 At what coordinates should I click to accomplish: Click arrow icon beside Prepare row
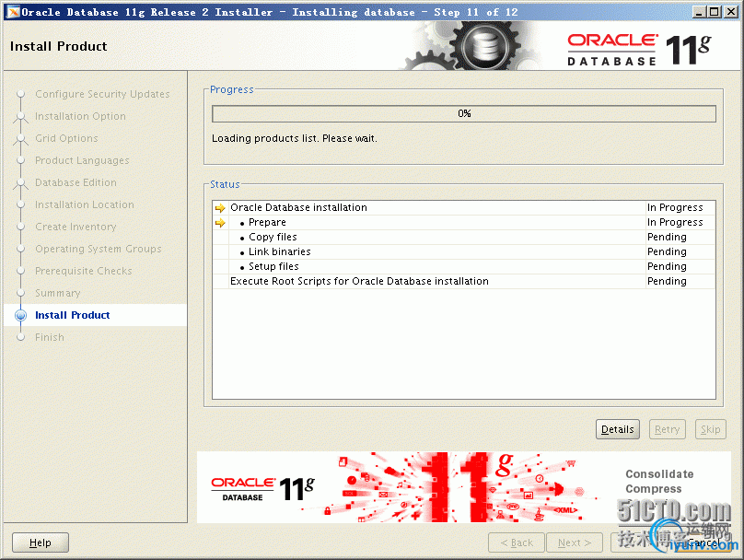click(220, 223)
